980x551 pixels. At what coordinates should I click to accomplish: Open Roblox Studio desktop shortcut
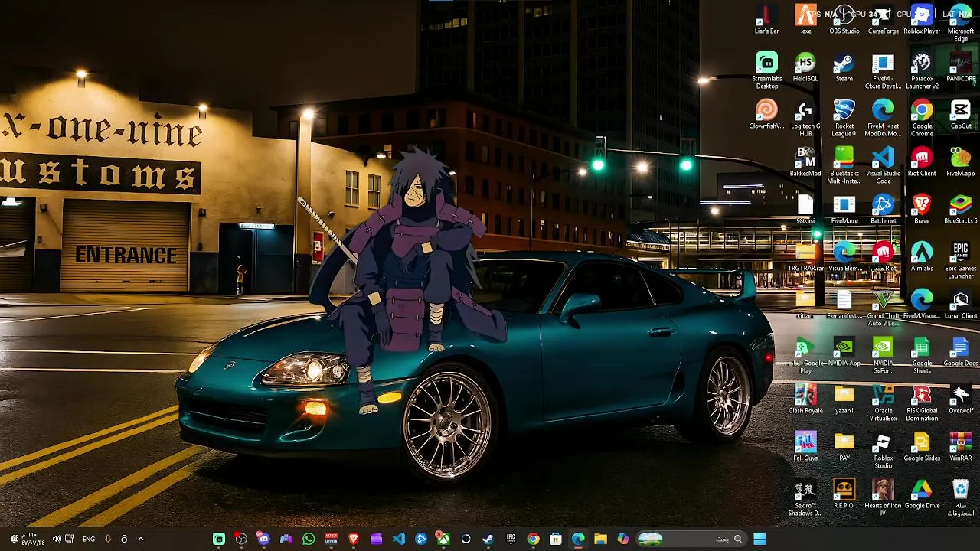click(x=884, y=451)
